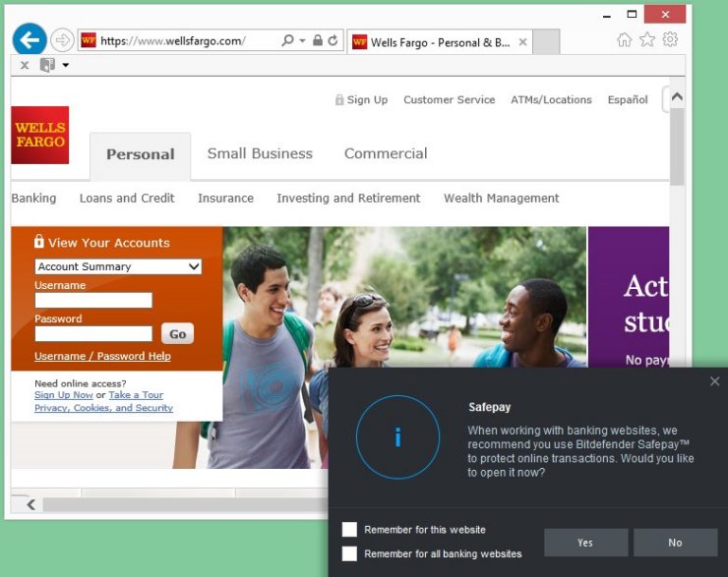Viewport: 728px width, 577px height.
Task: Click the search magnifier in address bar
Action: [288, 40]
